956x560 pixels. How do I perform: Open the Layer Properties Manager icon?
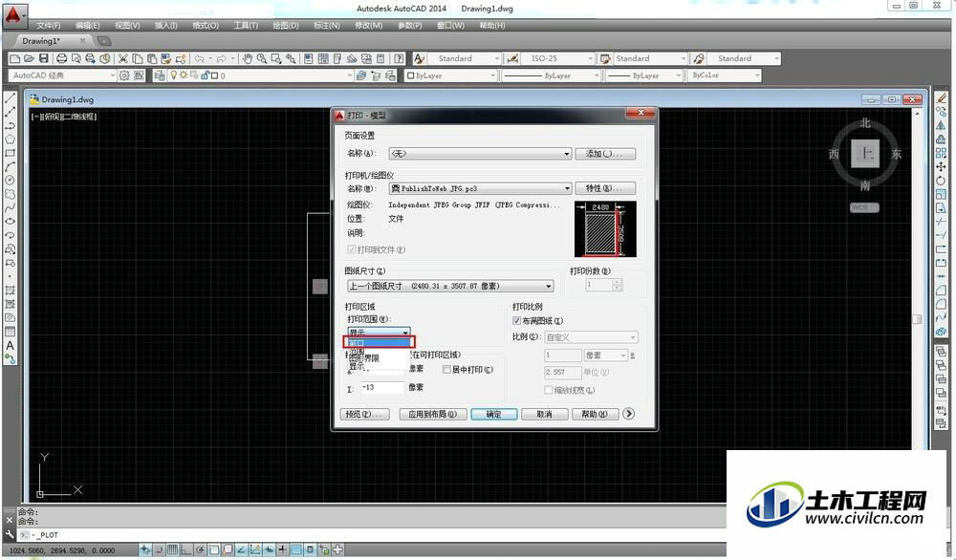(x=159, y=75)
